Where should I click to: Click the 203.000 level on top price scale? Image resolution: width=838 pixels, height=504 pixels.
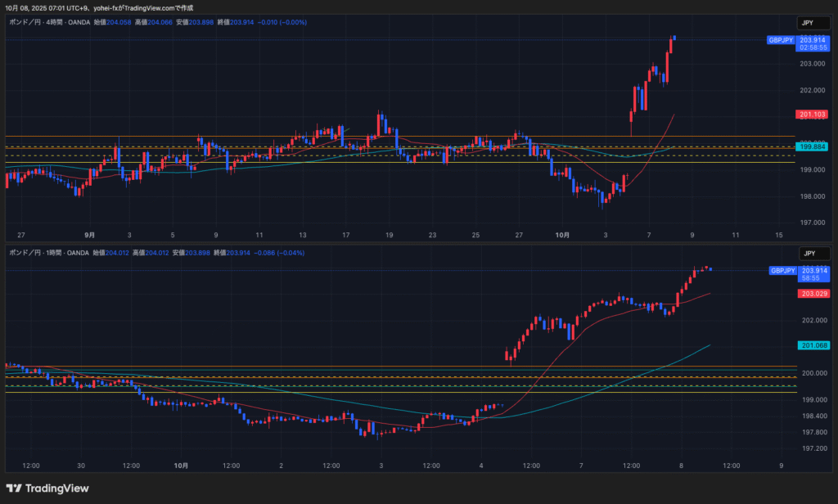point(813,63)
